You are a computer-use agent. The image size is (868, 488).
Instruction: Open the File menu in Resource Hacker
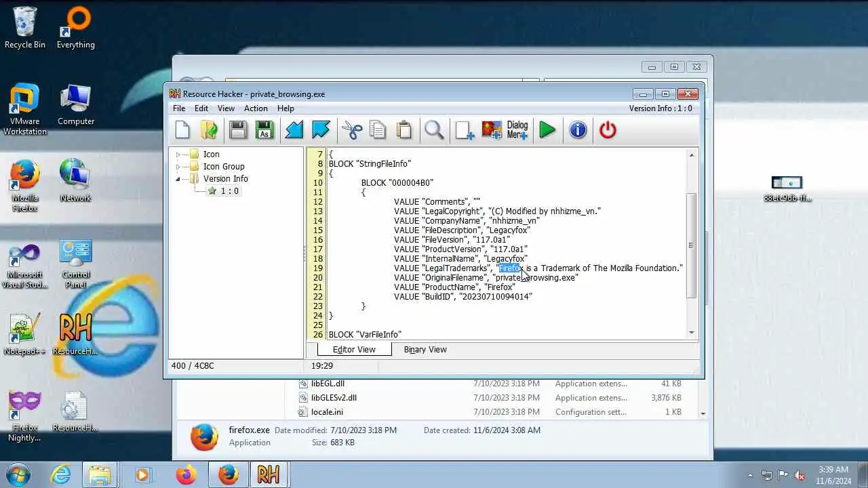click(x=179, y=108)
